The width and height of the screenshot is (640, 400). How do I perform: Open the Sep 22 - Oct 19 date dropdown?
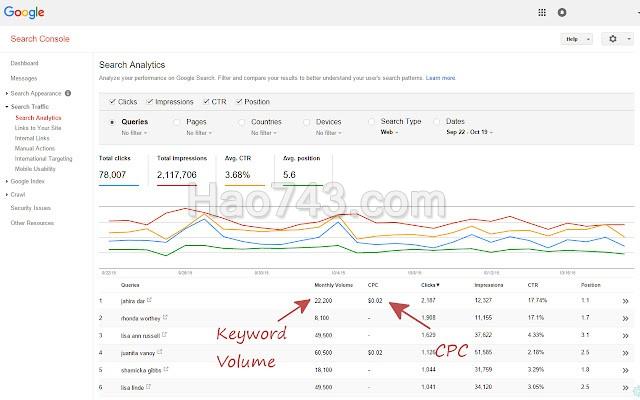(x=469, y=132)
